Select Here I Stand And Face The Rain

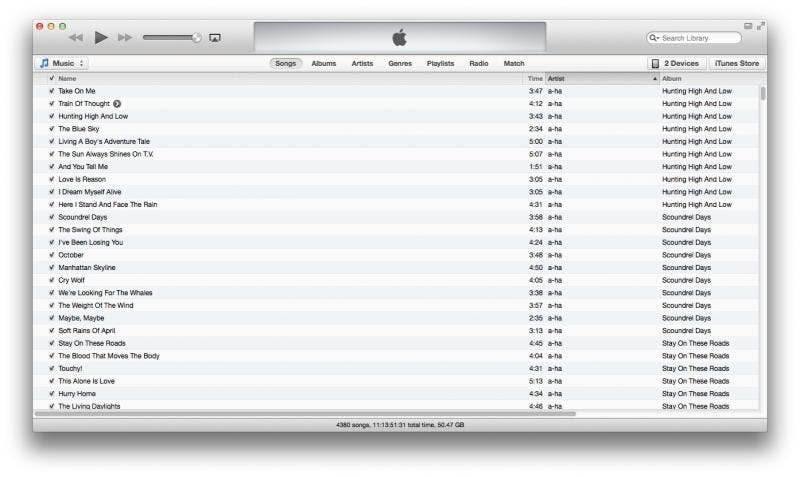point(108,205)
